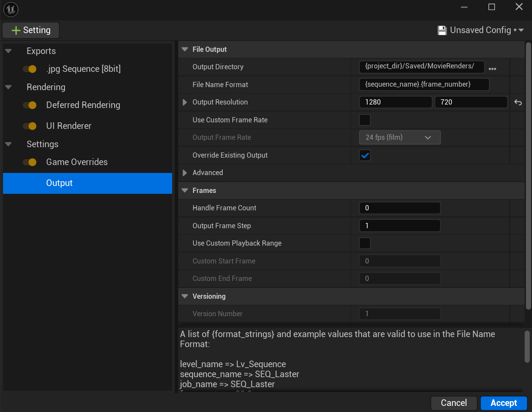Click the green plus Setting button
The image size is (532, 412).
click(31, 30)
